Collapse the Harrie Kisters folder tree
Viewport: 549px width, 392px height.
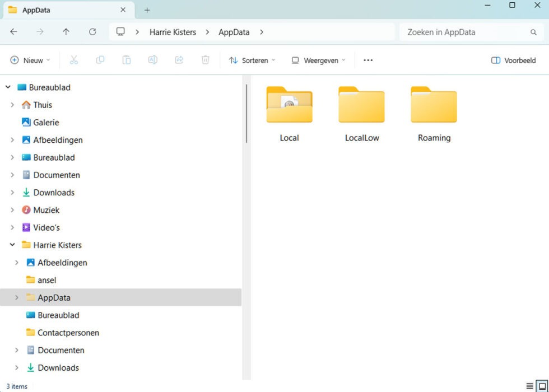click(12, 245)
